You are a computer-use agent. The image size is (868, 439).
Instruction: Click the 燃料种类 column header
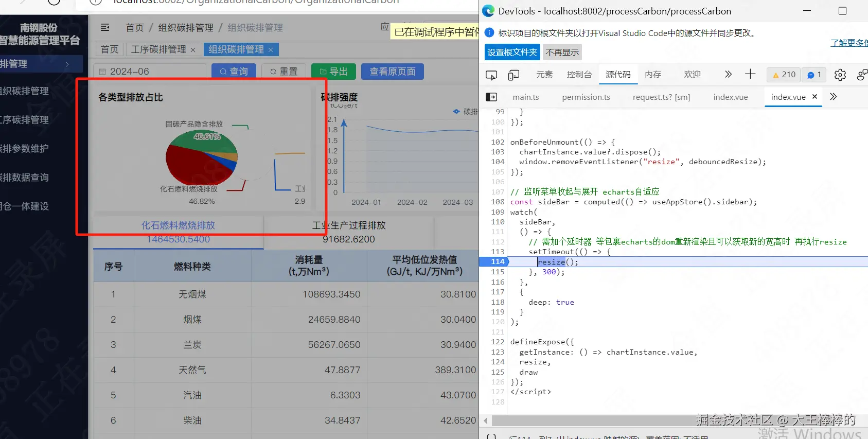click(192, 267)
